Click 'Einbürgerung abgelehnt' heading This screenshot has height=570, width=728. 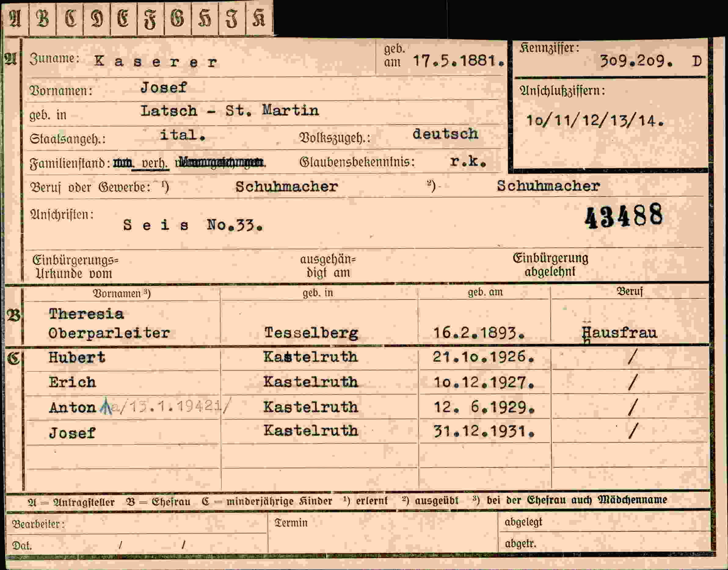tap(550, 265)
